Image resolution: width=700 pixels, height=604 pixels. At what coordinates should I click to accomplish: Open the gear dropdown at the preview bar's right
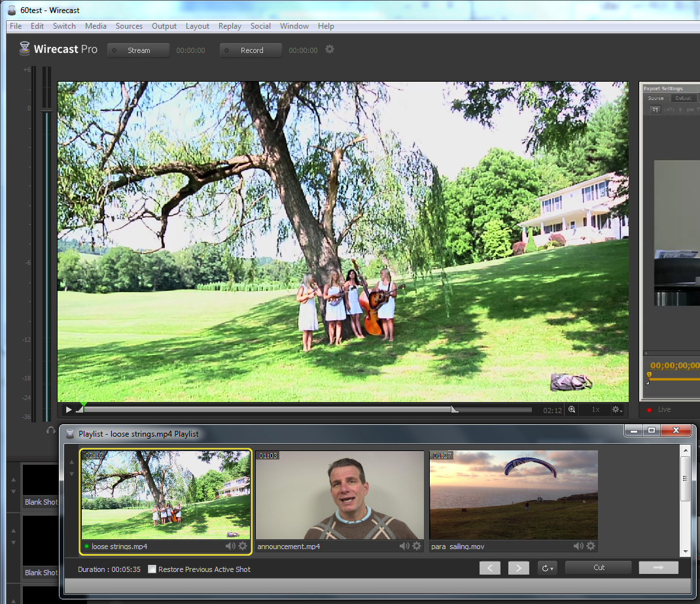(x=617, y=409)
